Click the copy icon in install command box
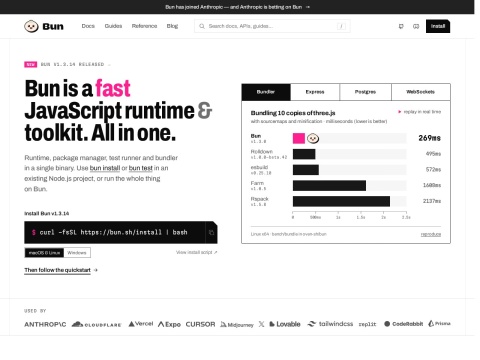 click(x=211, y=232)
